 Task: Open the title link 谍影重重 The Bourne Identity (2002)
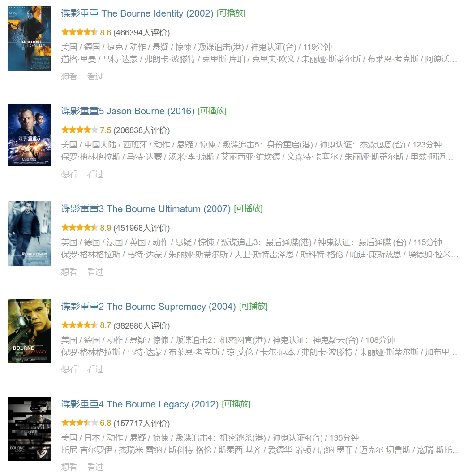137,13
